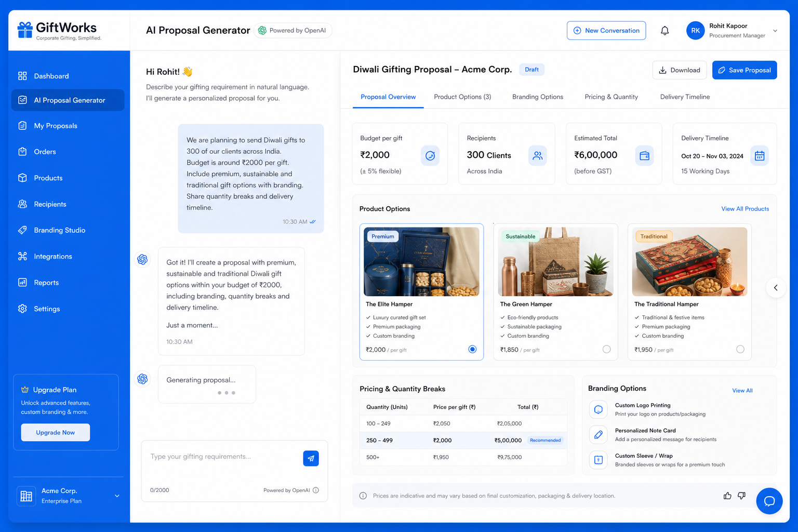Click the Delivery Timeline calendar icon
Viewport: 798px width, 532px height.
(760, 155)
